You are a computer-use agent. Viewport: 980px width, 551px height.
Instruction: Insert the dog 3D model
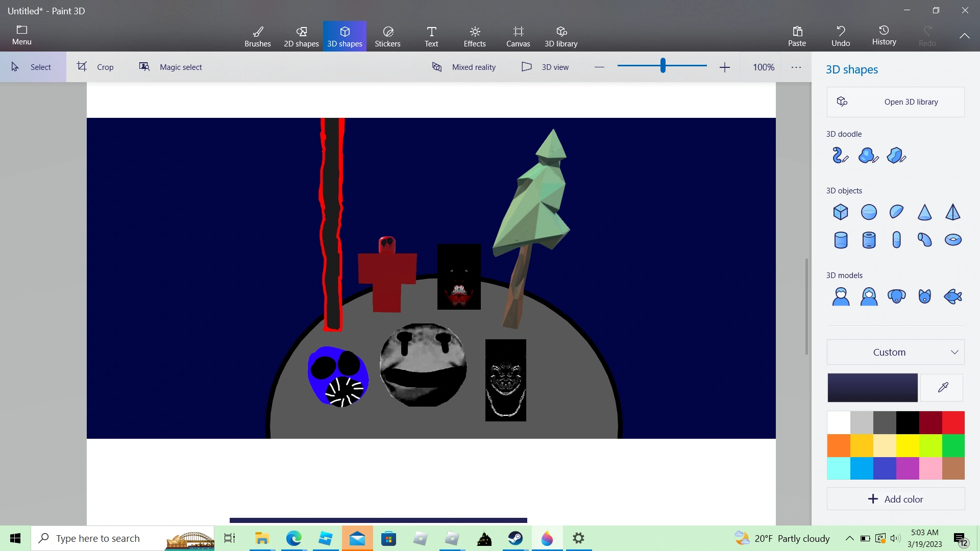coord(896,296)
